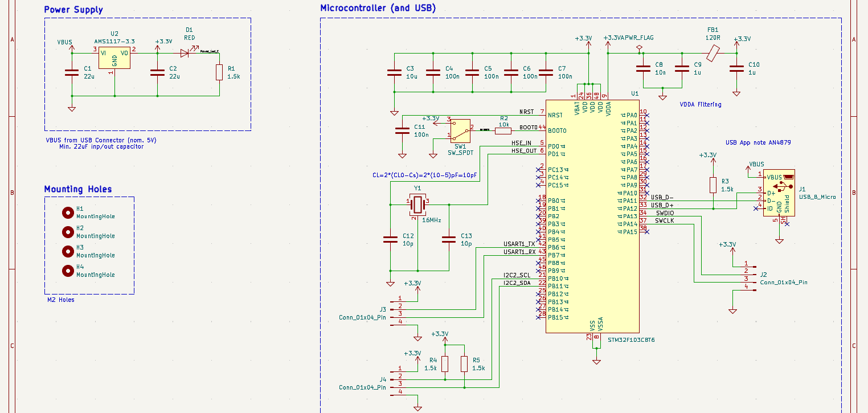
Task: Select resistor R5 pull-up symbol
Action: [464, 364]
